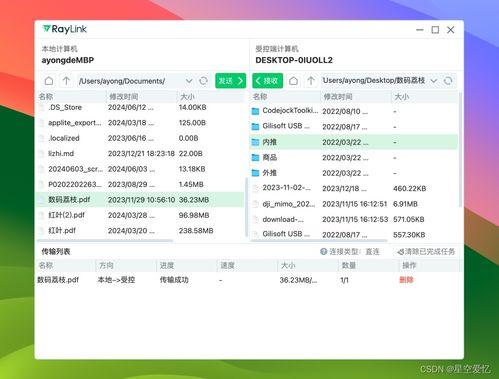Sort local files by 名称 column

click(71, 97)
